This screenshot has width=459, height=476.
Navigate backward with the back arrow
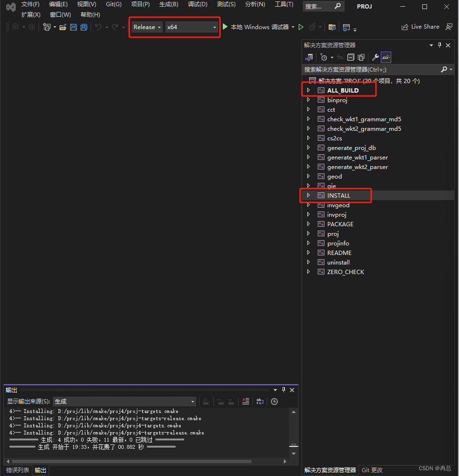(15, 27)
